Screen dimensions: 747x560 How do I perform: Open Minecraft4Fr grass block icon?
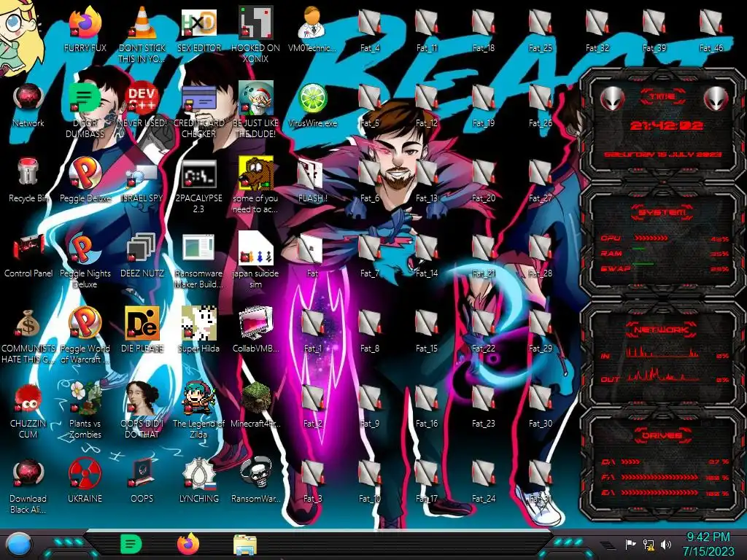(256, 398)
